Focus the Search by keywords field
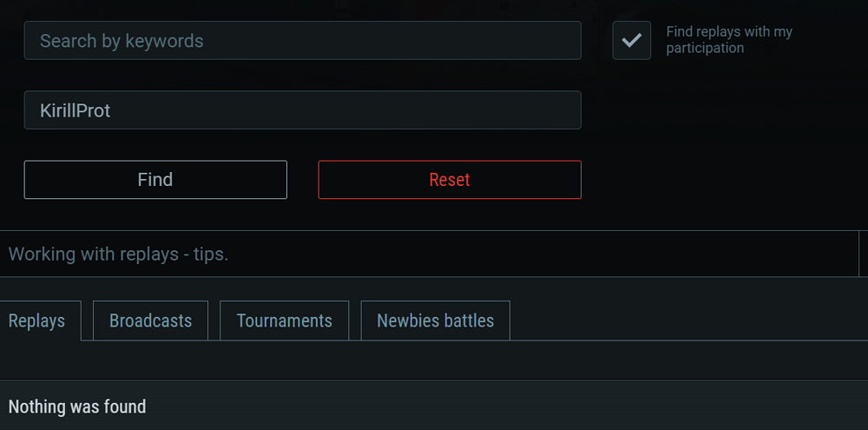868x430 pixels. coord(302,41)
